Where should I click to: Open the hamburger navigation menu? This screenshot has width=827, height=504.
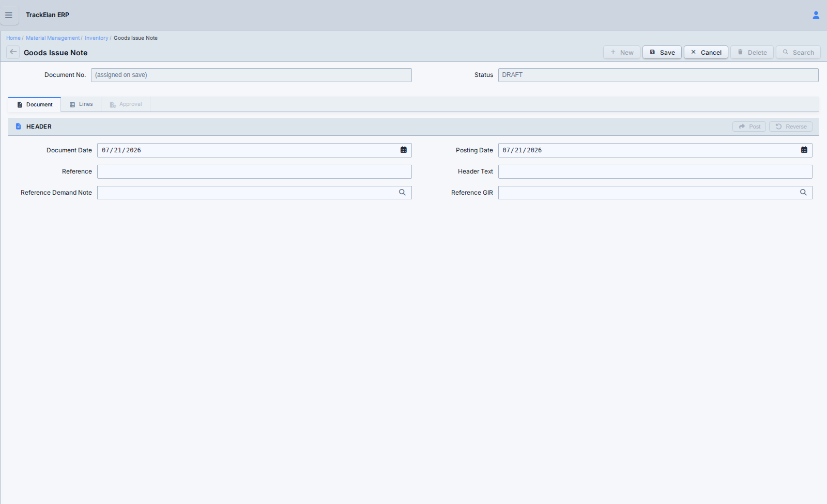9,15
